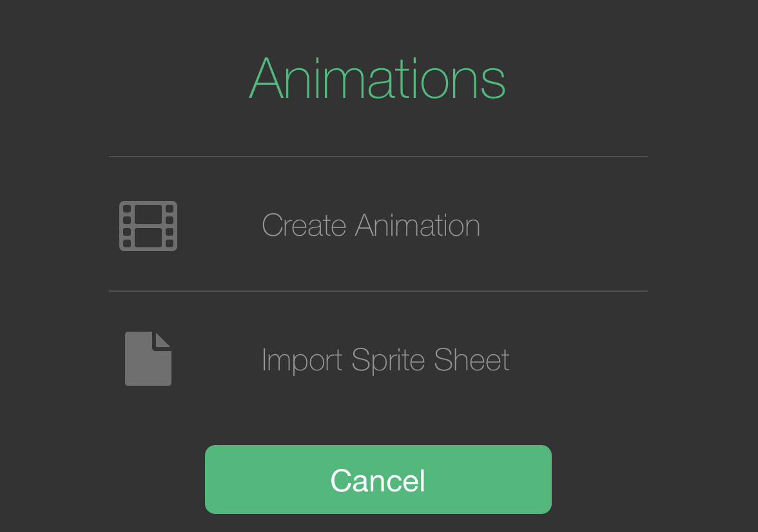The height and width of the screenshot is (532, 758).
Task: Click the white Cancel label text
Action: [x=378, y=480]
